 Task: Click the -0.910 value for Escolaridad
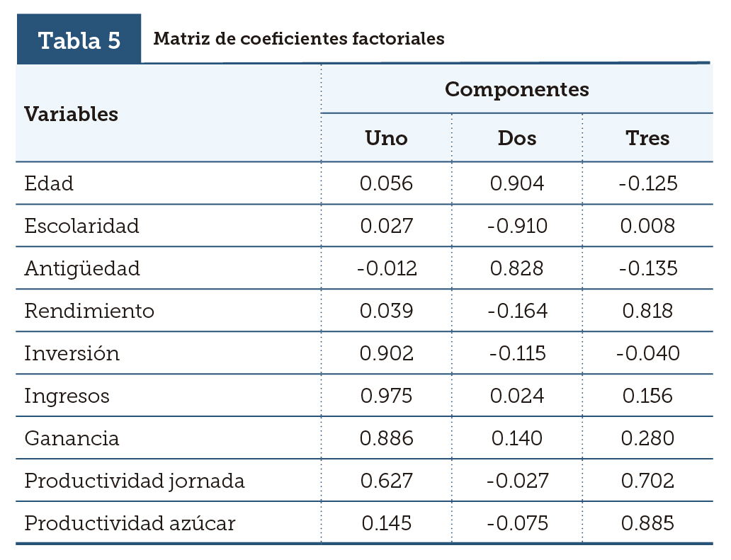pos(517,226)
